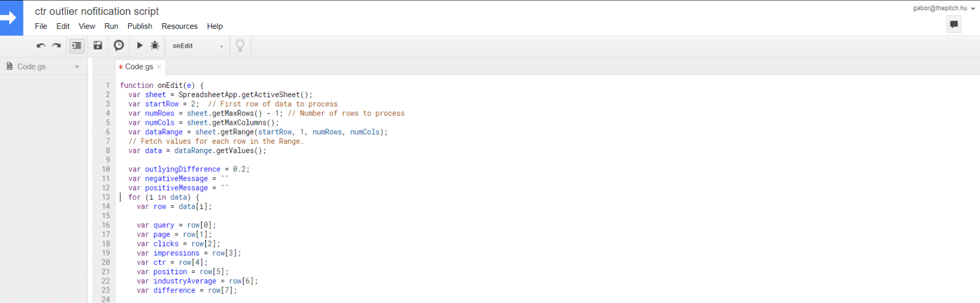
Task: Click the 'var outlyingDifference = 0.2;' line
Action: (189, 169)
